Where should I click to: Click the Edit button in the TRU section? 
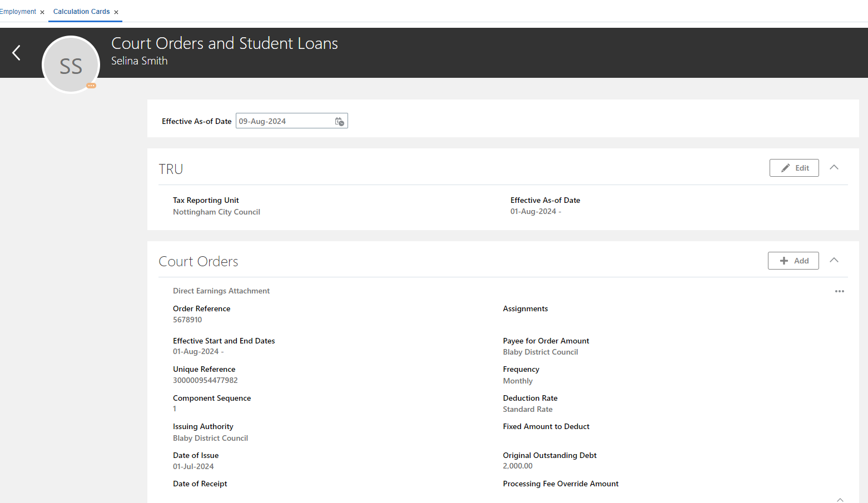click(794, 167)
